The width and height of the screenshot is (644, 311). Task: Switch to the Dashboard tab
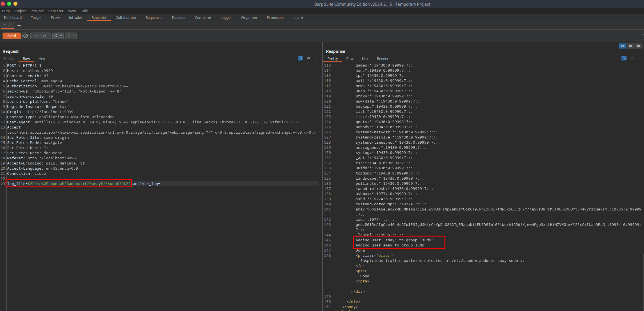[x=13, y=17]
